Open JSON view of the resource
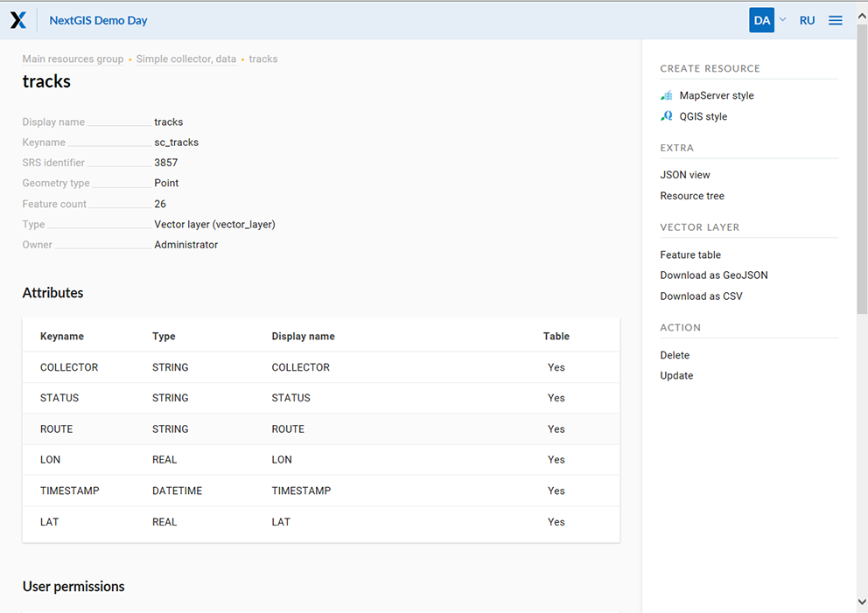Screen dimensions: 868x613 tap(684, 174)
